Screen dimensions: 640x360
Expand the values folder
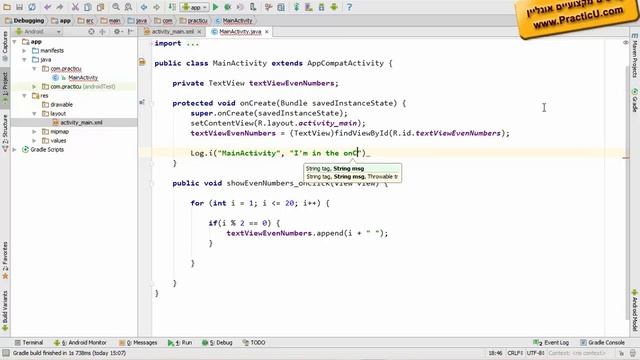pyautogui.click(x=35, y=140)
